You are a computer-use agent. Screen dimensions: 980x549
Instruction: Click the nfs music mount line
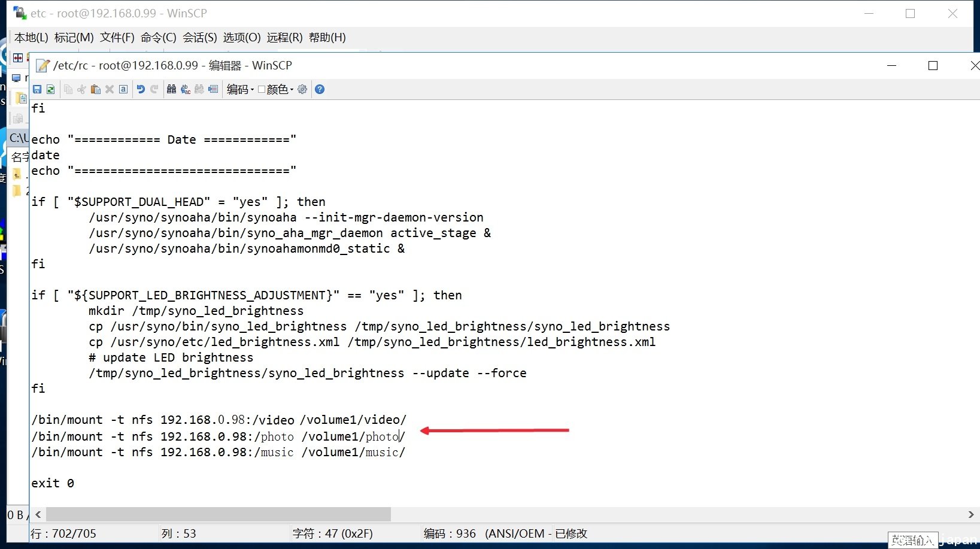219,452
